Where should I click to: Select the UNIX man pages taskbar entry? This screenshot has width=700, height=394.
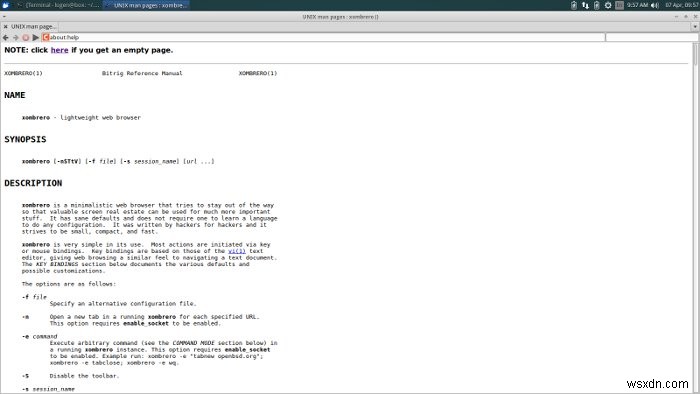[x=146, y=5]
